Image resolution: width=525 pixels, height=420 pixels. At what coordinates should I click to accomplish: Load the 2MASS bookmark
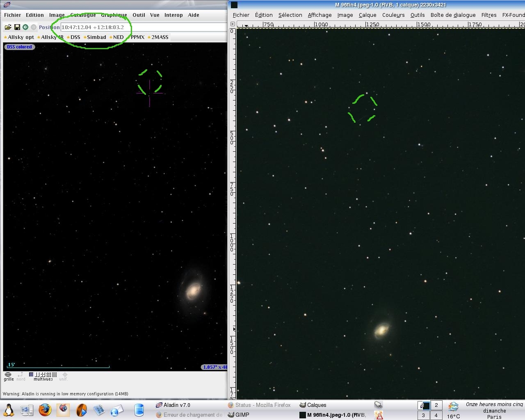click(x=158, y=37)
